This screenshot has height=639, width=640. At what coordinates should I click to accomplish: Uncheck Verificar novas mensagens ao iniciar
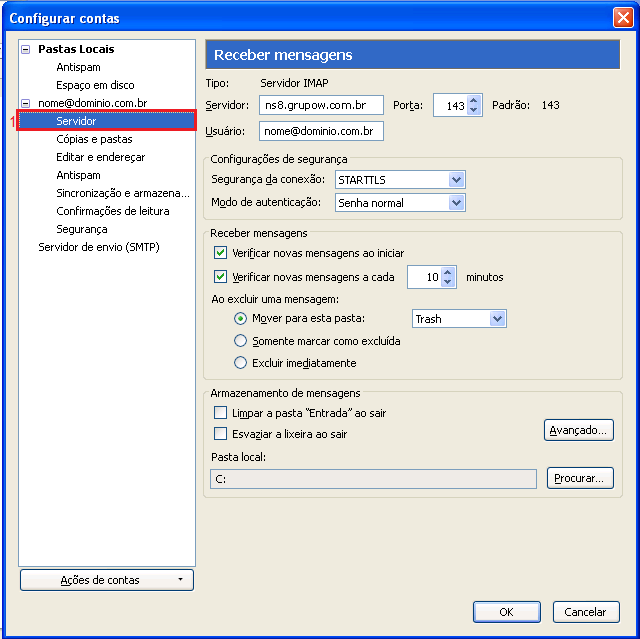click(x=220, y=253)
